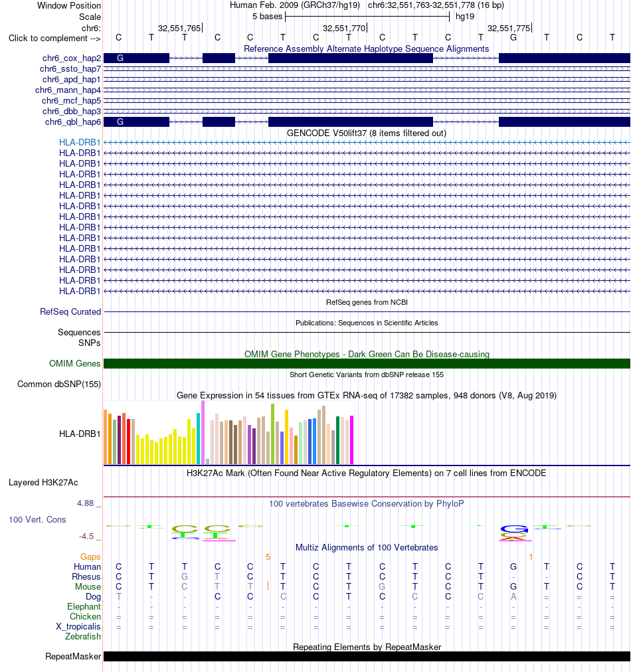Viewport: 631px width, 672px height.
Task: Click position marker 32,551,765
Action: coord(179,29)
